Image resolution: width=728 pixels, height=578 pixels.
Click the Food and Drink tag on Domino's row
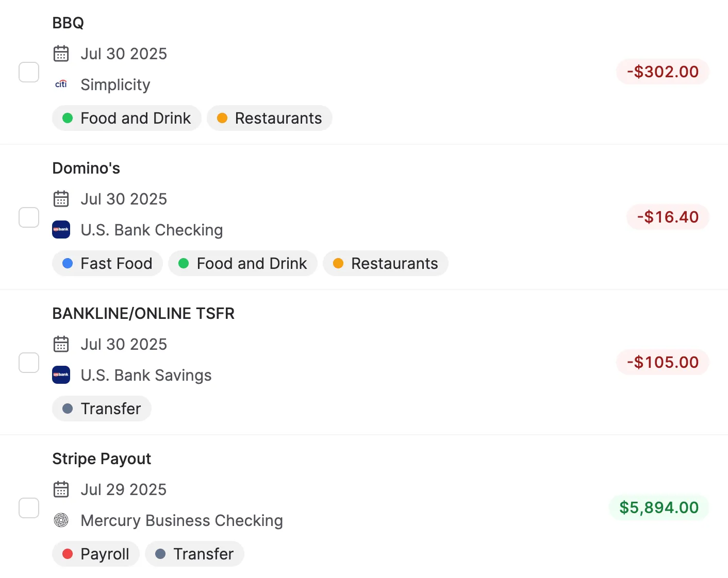[x=243, y=263]
